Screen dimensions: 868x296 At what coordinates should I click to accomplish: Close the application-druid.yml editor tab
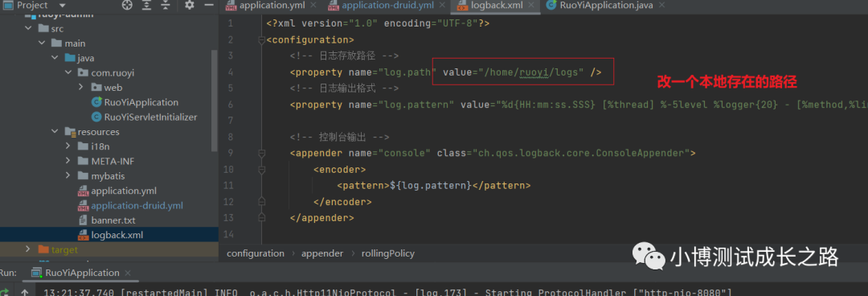coord(442,6)
